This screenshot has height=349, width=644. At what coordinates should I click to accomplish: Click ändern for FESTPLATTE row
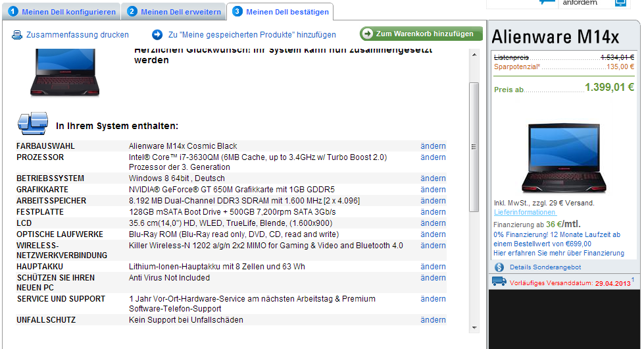pyautogui.click(x=433, y=211)
